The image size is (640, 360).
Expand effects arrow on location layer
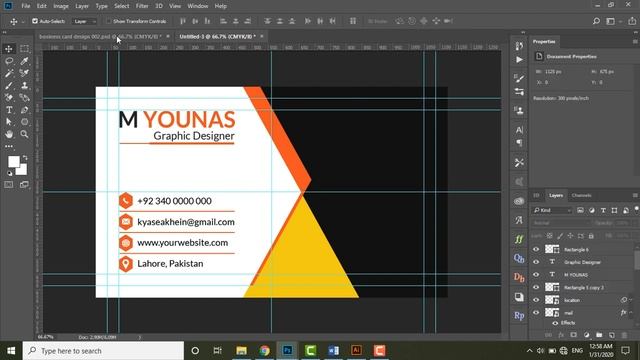631,300
